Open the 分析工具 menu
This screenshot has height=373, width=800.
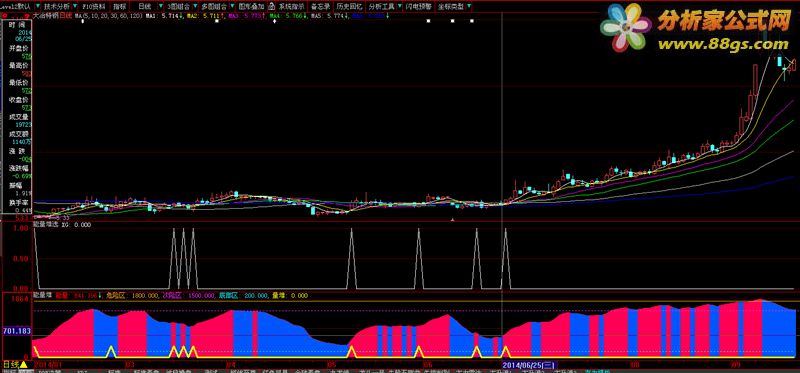(x=382, y=7)
